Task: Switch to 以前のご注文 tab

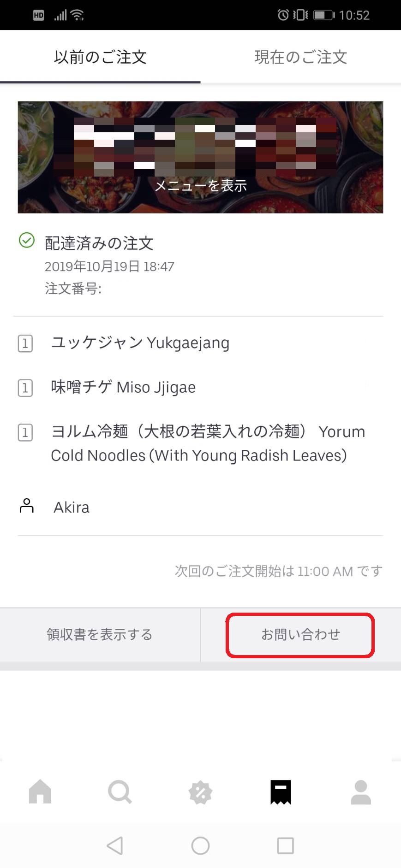Action: click(100, 57)
